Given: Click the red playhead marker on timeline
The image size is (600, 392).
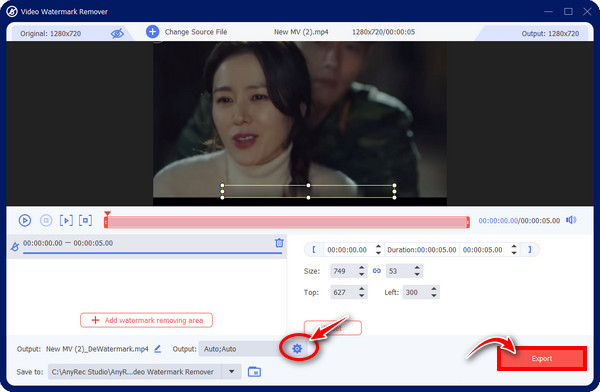Looking at the screenshot, I should click(107, 214).
